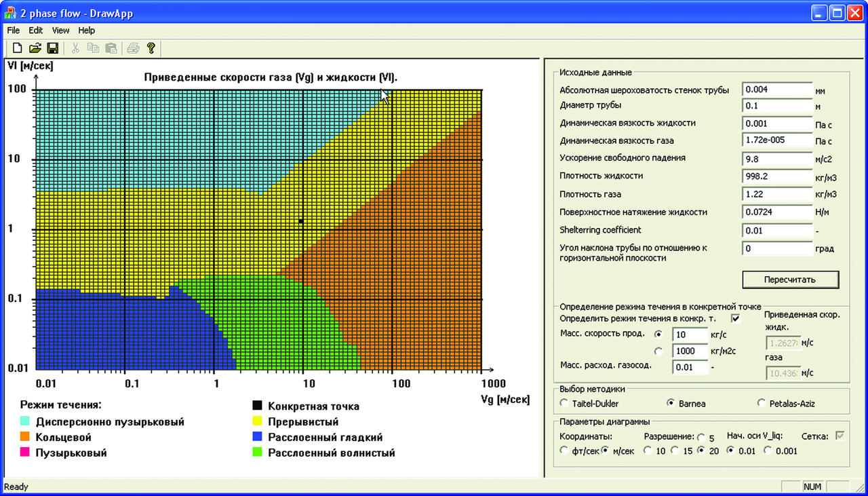Image resolution: width=868 pixels, height=496 pixels.
Task: Select the кг/с mass flow radio button
Action: coord(658,334)
